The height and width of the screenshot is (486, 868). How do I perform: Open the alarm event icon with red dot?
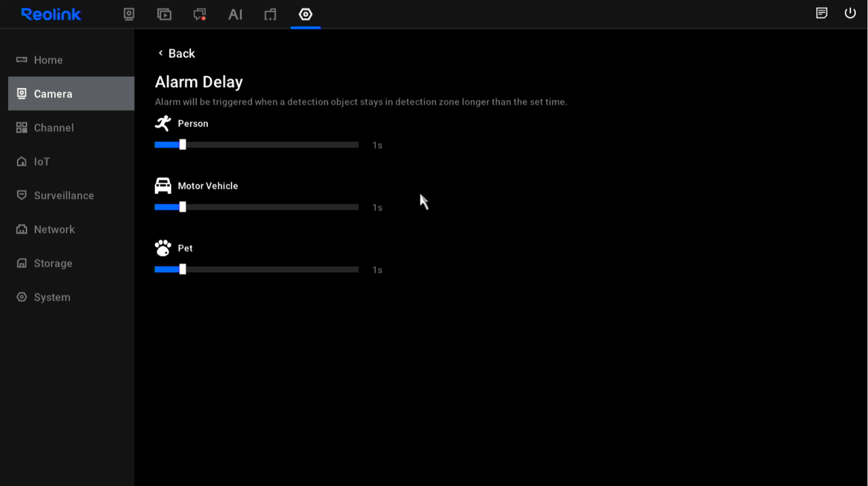[199, 14]
